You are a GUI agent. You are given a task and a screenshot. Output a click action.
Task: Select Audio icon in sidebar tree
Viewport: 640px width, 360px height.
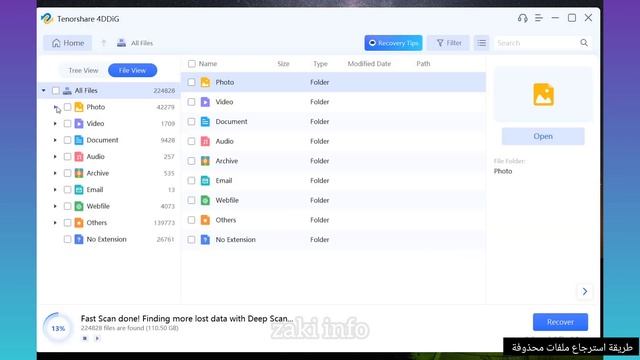click(79, 156)
